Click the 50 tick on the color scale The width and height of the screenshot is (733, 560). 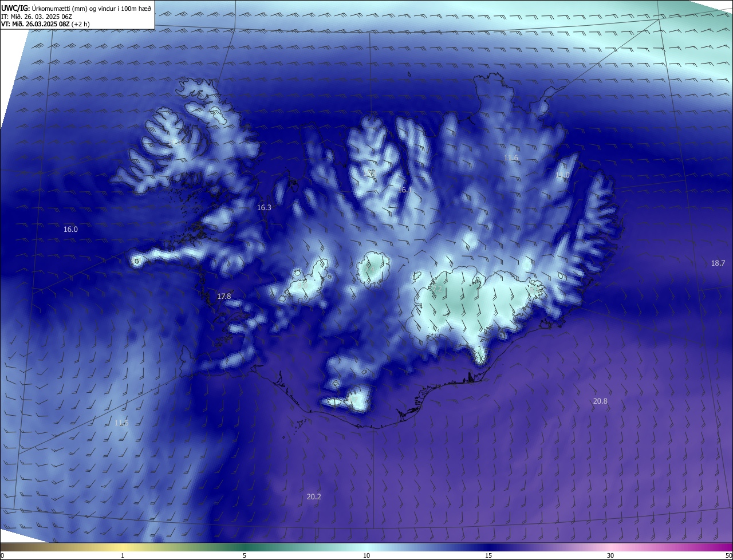click(x=728, y=555)
